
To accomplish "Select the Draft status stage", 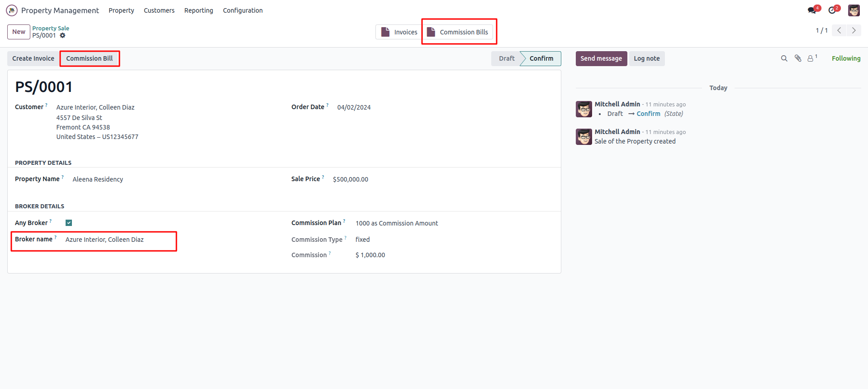I will (506, 58).
